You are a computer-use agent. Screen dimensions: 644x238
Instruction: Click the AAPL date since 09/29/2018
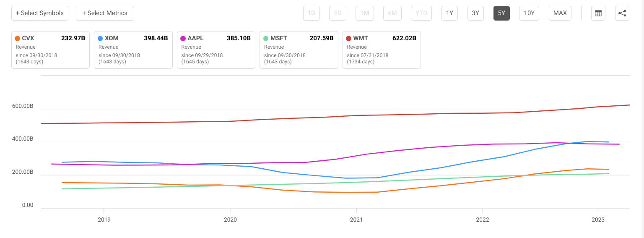[x=202, y=55]
